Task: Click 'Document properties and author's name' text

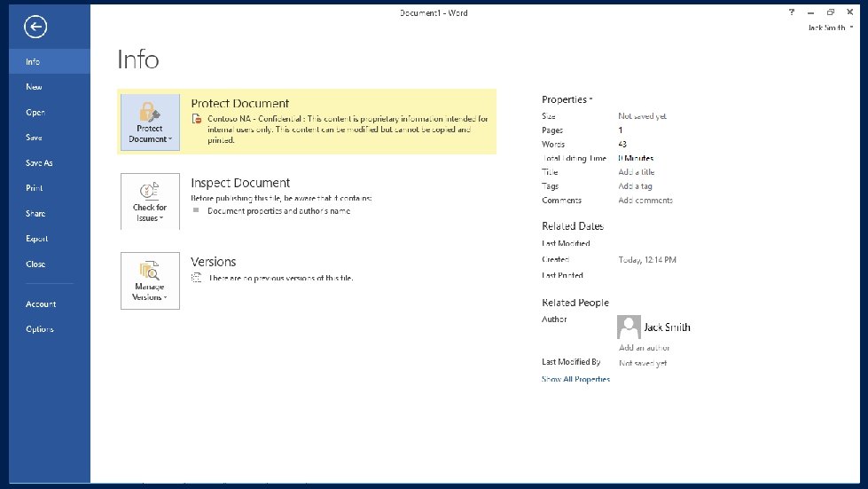Action: 279,211
